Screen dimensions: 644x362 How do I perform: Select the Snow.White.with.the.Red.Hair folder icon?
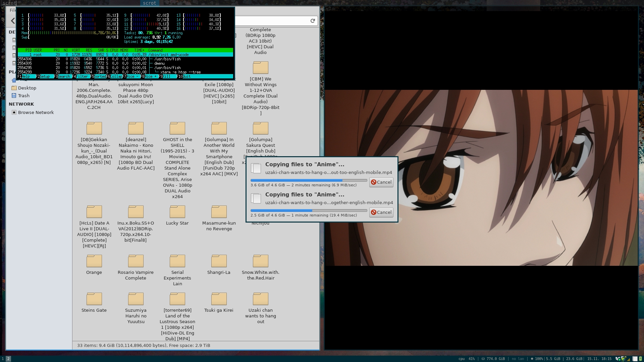260,261
